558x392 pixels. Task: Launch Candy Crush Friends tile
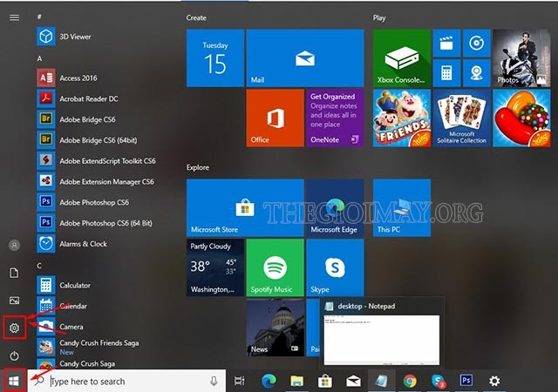click(x=402, y=118)
